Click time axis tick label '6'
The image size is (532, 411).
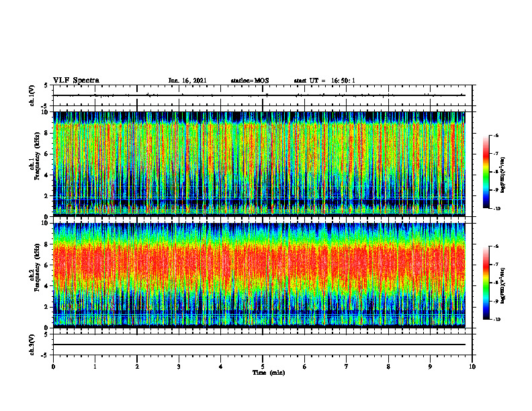(305, 367)
